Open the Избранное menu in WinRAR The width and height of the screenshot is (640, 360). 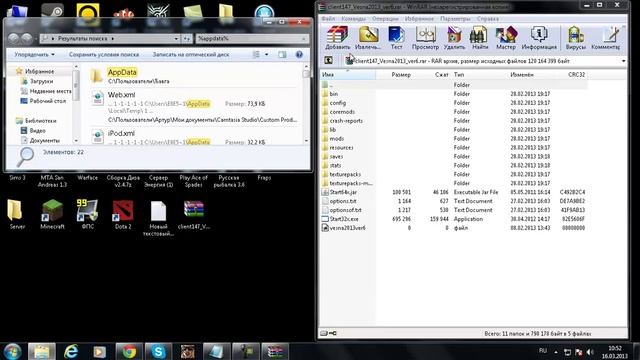click(x=419, y=19)
